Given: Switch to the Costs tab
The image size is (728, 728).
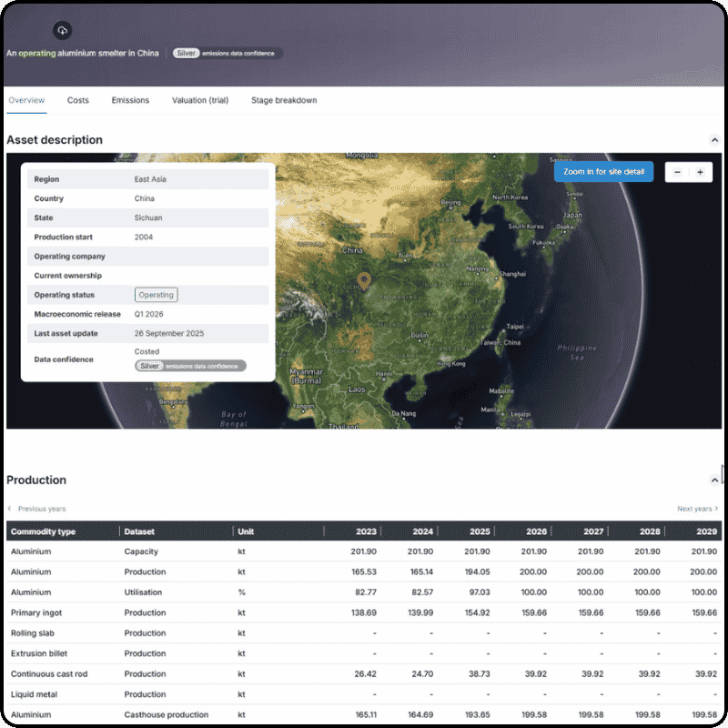Looking at the screenshot, I should [x=77, y=100].
